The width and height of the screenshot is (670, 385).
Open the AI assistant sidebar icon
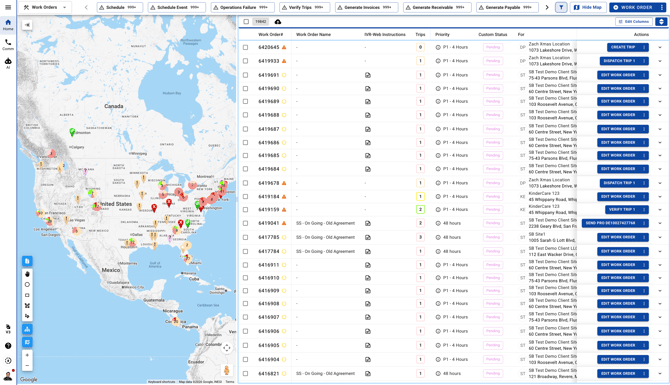point(8,63)
